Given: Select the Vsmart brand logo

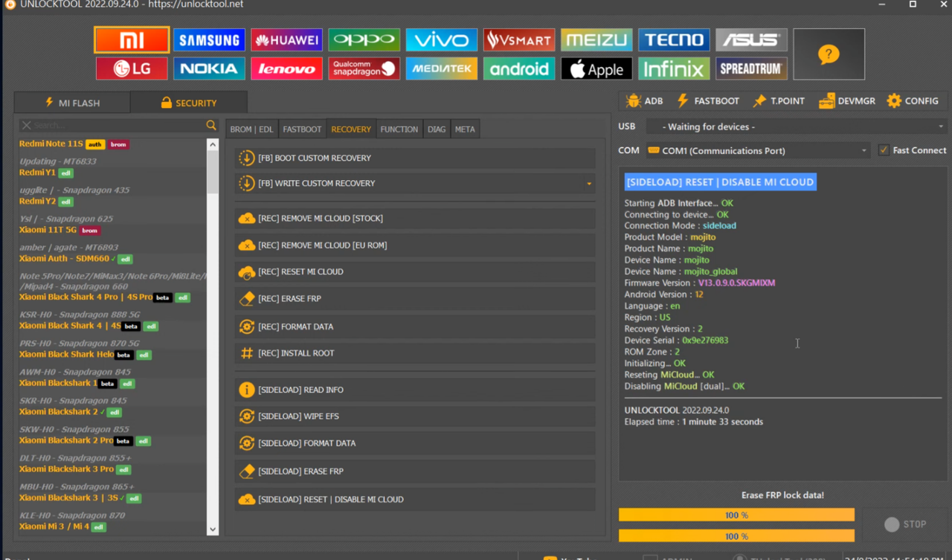Looking at the screenshot, I should click(x=518, y=40).
